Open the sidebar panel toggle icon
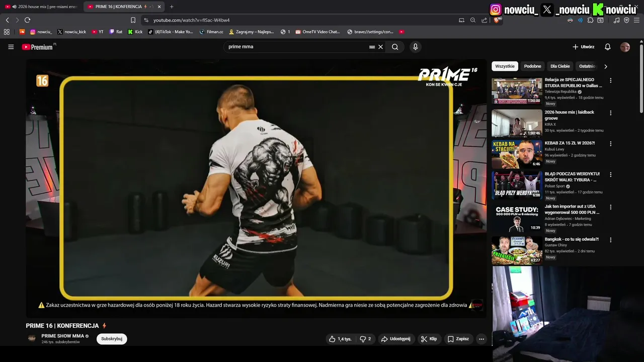644x362 pixels. [x=600, y=20]
